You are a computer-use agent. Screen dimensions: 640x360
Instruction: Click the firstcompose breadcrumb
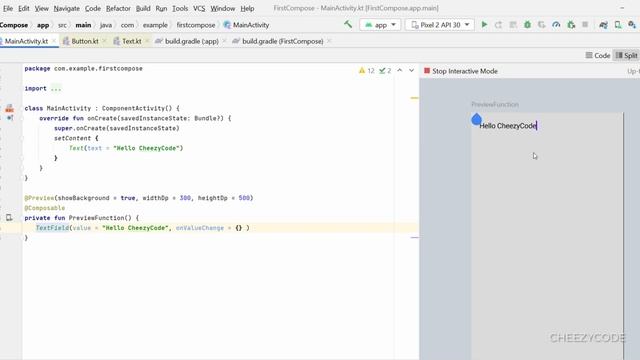[196, 25]
